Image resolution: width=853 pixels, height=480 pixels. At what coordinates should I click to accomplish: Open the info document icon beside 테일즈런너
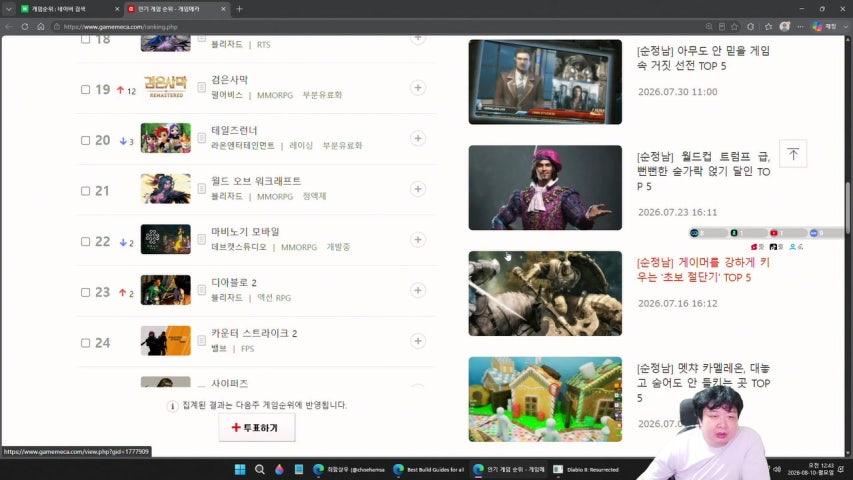point(201,138)
